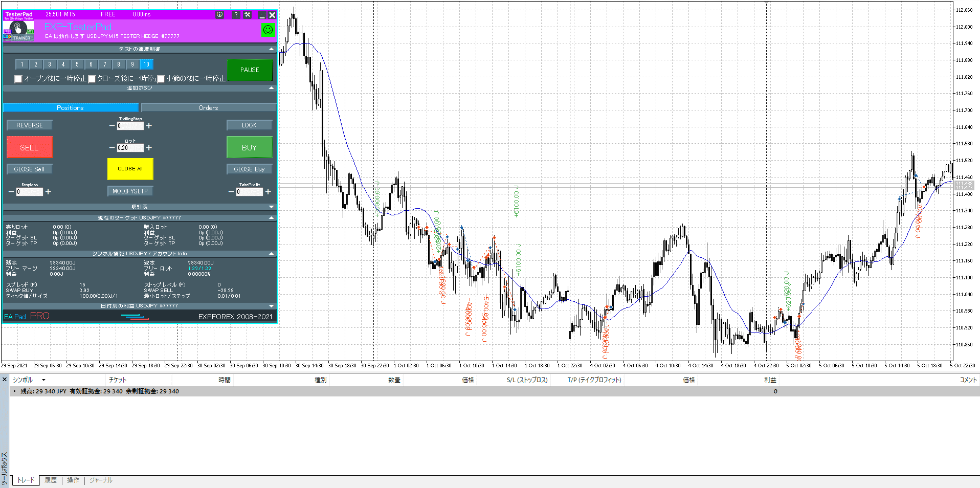
Task: Increase lot size with the plus icon
Action: click(x=149, y=148)
